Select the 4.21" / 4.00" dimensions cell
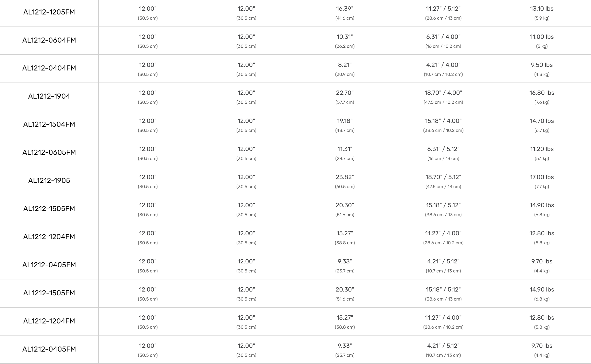The width and height of the screenshot is (591, 364). click(443, 65)
